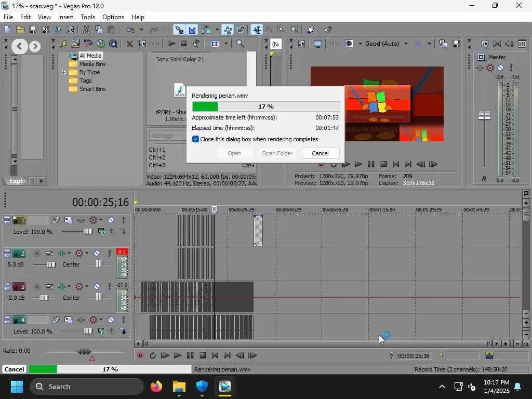Toggle Ignore Event Grouping in toolbar
The width and height of the screenshot is (532, 399).
[x=241, y=30]
